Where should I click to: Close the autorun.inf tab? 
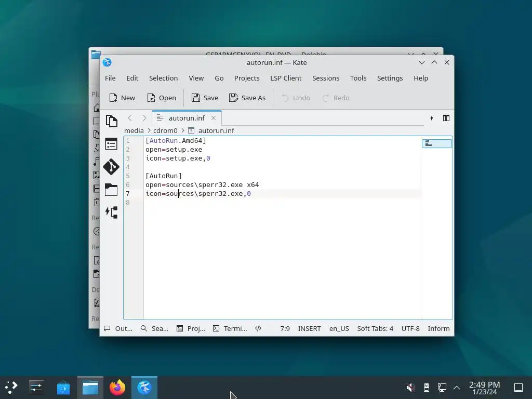point(214,118)
